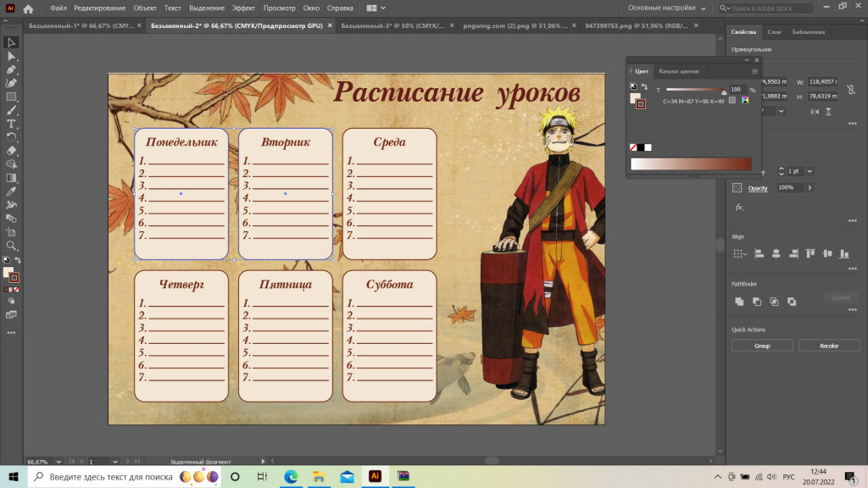
Task: Select the Artboard tool
Action: pos(11,232)
